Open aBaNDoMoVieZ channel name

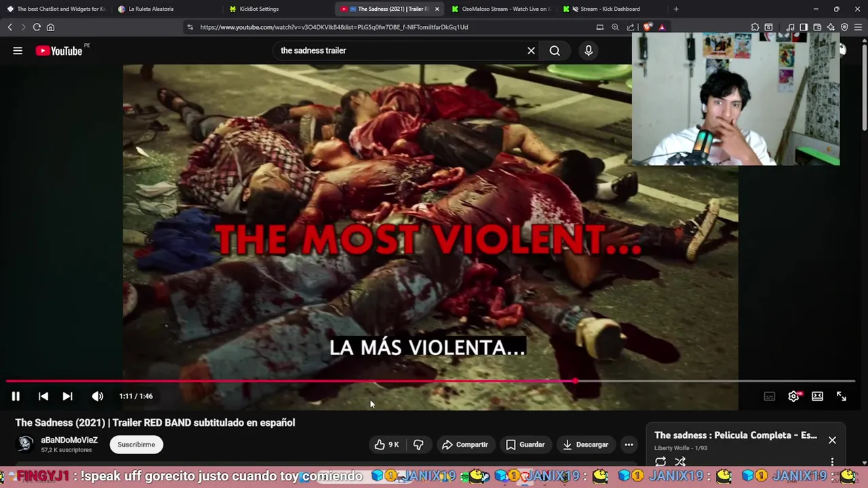coord(69,440)
